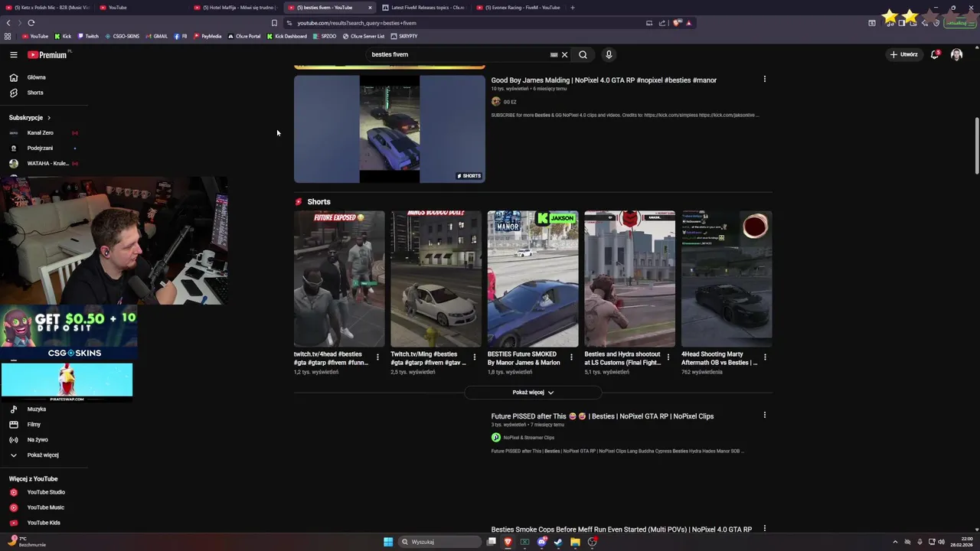Open options for twitch.tv/4head short

[x=377, y=357]
